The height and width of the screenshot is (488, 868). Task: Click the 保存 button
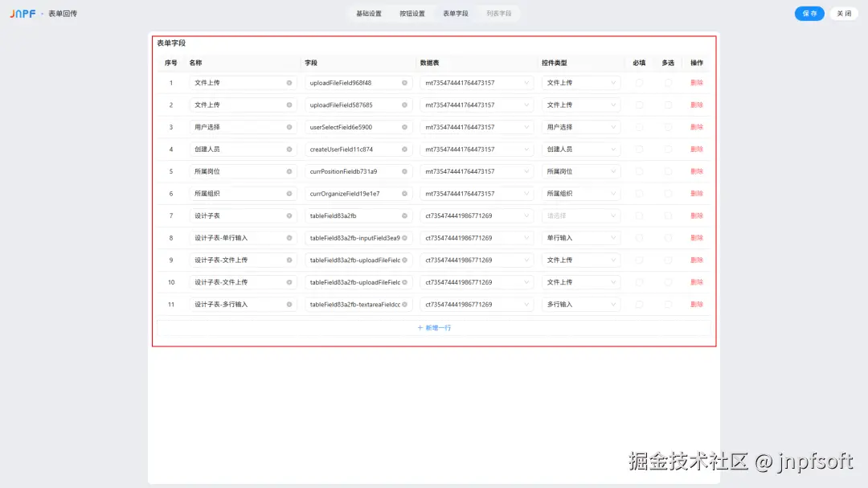(809, 14)
